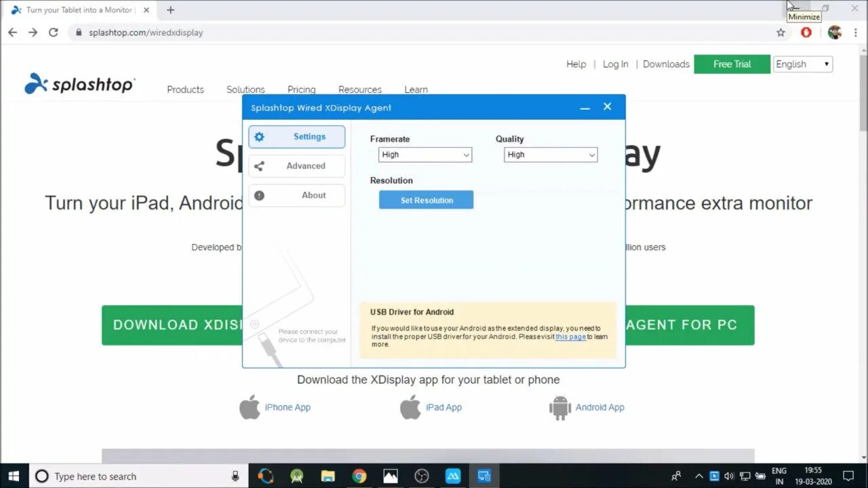Image resolution: width=868 pixels, height=488 pixels.
Task: Open the Downloads link in header
Action: (666, 64)
